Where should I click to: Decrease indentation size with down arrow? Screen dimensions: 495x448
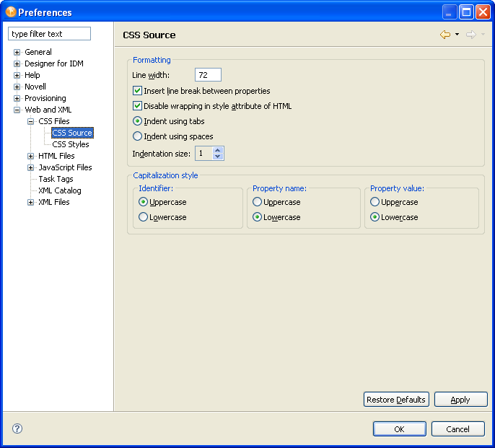click(x=217, y=157)
